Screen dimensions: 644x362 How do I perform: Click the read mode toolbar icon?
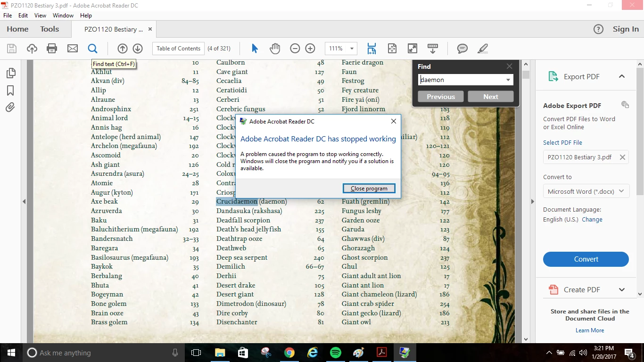(x=433, y=49)
